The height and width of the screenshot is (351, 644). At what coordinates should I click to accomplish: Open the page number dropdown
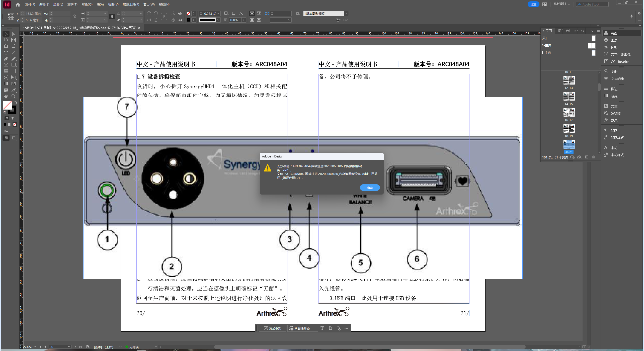pyautogui.click(x=69, y=347)
